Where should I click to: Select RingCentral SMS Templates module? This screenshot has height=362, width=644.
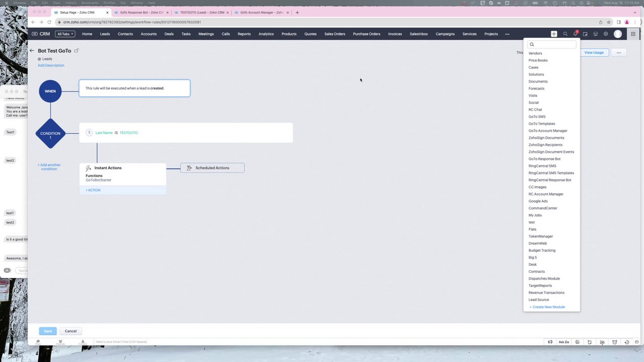pos(552,173)
